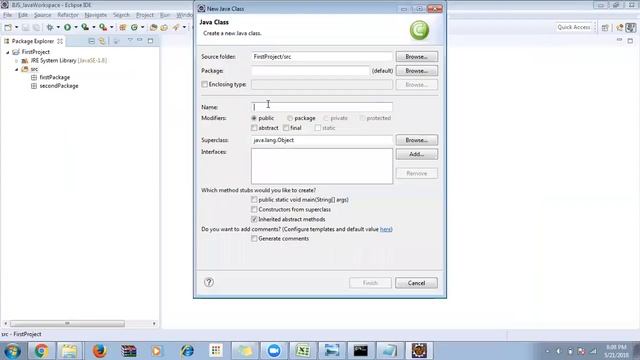Screen dimensions: 640x360
Task: Open the Source menu
Action: 42,15
